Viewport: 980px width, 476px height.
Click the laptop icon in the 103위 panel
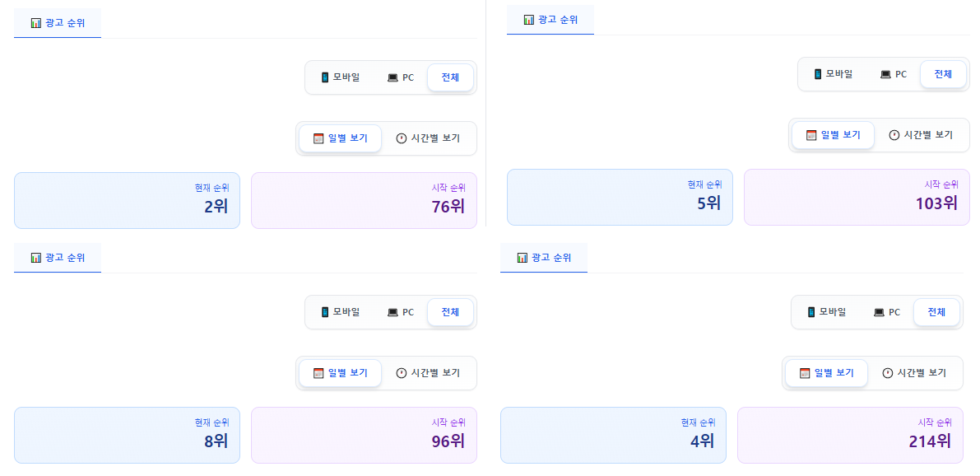click(x=885, y=74)
